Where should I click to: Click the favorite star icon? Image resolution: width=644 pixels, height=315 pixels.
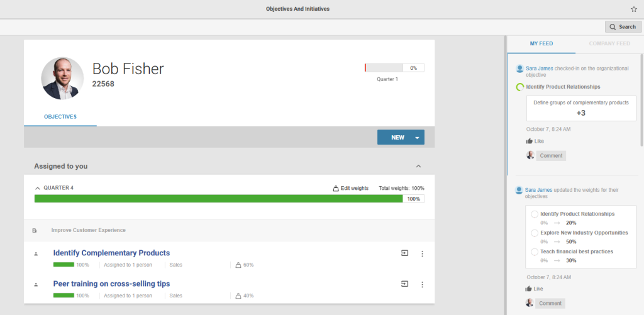(x=633, y=9)
